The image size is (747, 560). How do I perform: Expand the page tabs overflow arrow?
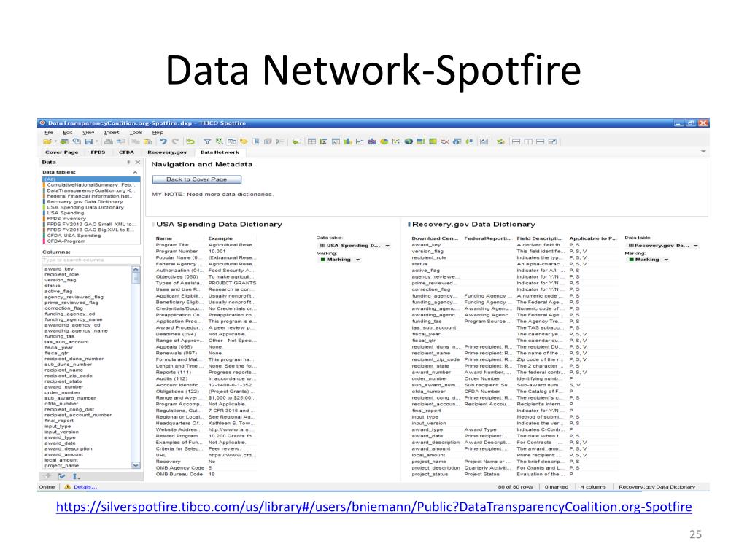tap(703, 152)
